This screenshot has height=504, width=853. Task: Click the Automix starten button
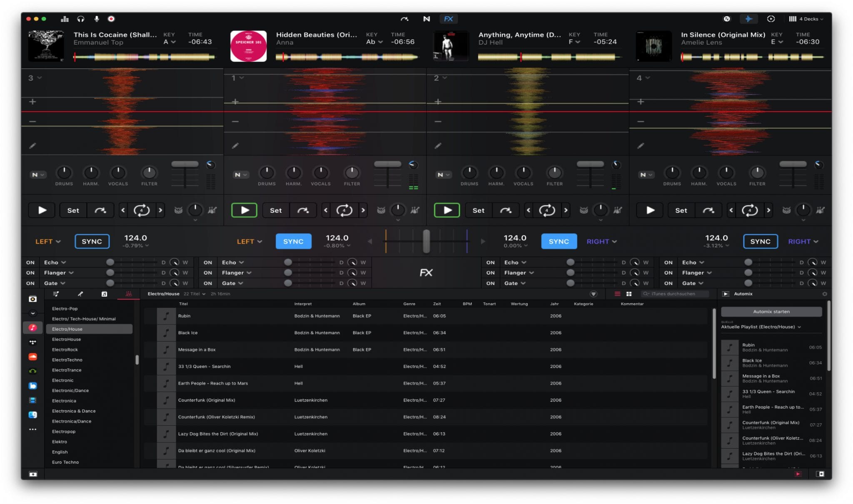[x=771, y=311]
